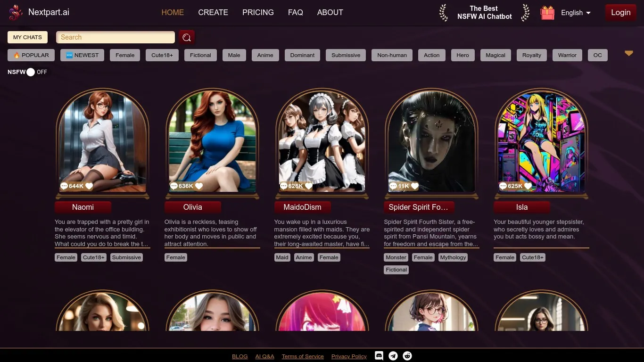The image size is (644, 362).
Task: Open the MY CHATS button
Action: click(27, 37)
